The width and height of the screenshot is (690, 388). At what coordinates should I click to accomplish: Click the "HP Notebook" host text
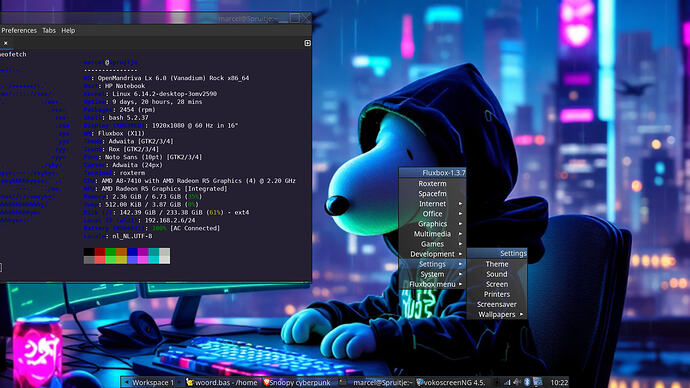coord(125,86)
